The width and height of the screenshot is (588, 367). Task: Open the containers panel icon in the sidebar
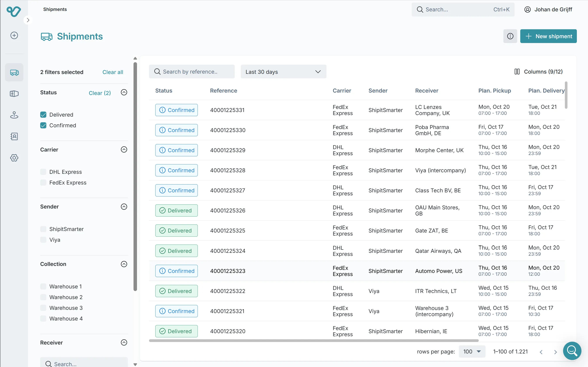[14, 94]
